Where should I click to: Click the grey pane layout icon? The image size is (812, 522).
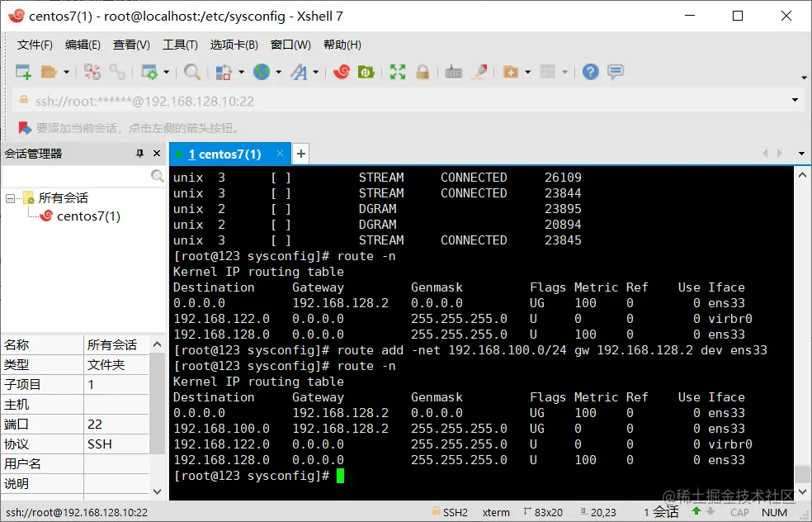click(x=548, y=72)
